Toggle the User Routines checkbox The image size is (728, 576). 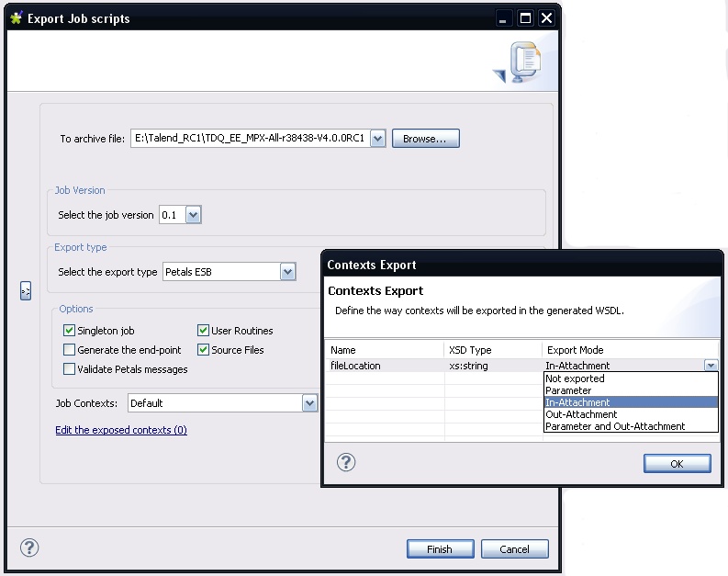204,331
